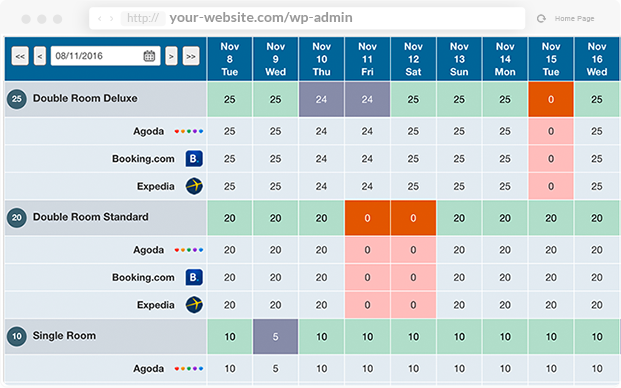This screenshot has width=621, height=388.
Task: Open the calendar date picker icon
Action: pyautogui.click(x=149, y=56)
